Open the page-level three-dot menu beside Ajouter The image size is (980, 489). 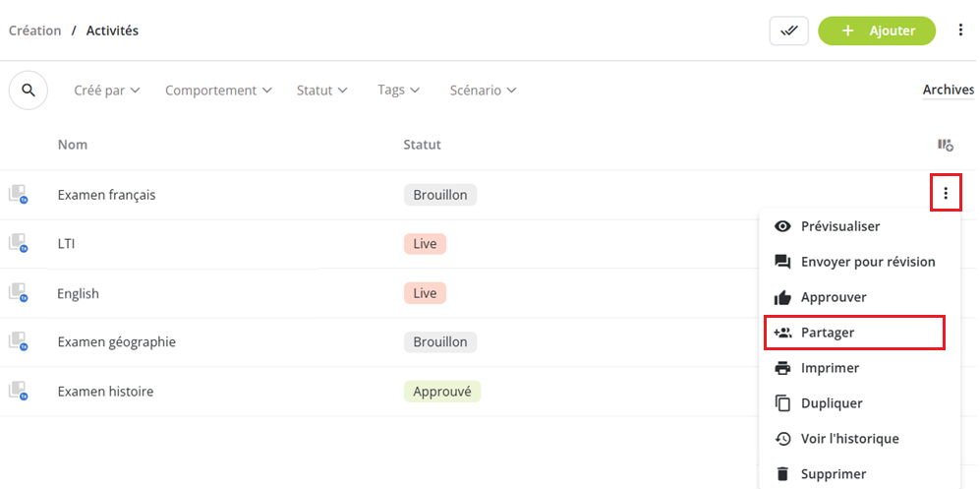point(960,31)
